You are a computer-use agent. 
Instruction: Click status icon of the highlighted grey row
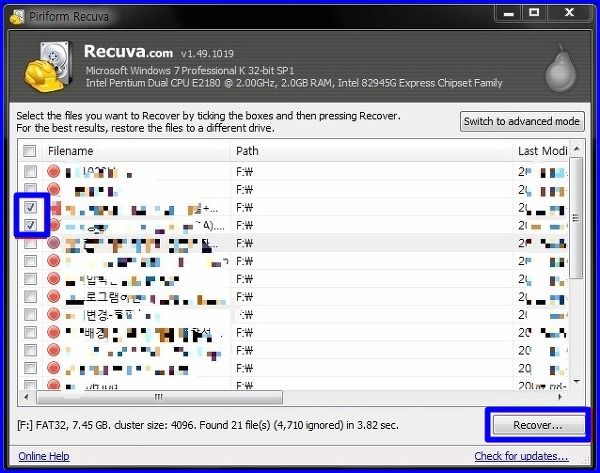point(54,243)
